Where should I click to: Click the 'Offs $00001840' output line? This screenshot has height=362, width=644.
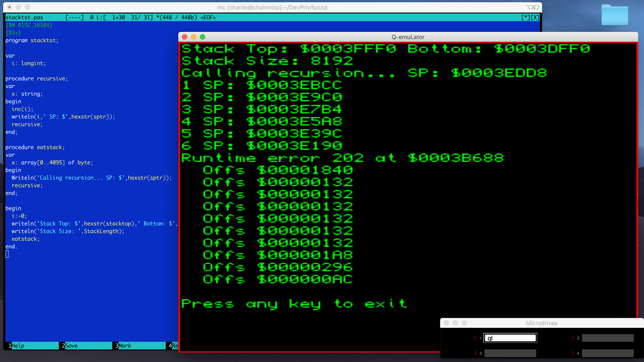click(278, 170)
